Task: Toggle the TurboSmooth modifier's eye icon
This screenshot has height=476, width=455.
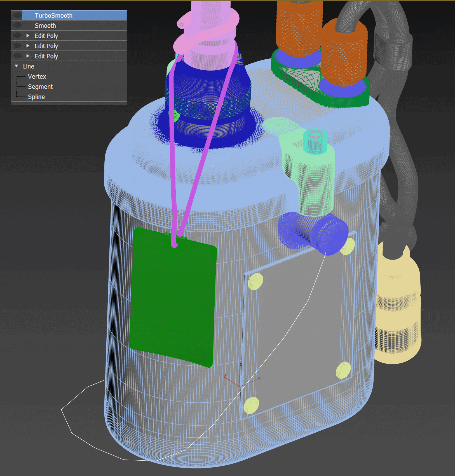Action: (17, 15)
